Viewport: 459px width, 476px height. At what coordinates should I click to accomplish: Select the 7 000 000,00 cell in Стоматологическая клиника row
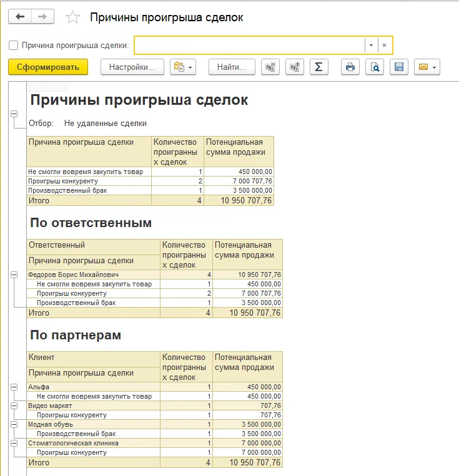[x=247, y=443]
